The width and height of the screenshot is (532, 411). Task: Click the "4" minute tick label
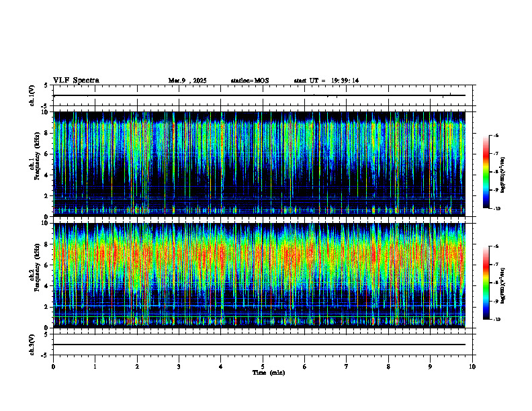click(221, 367)
